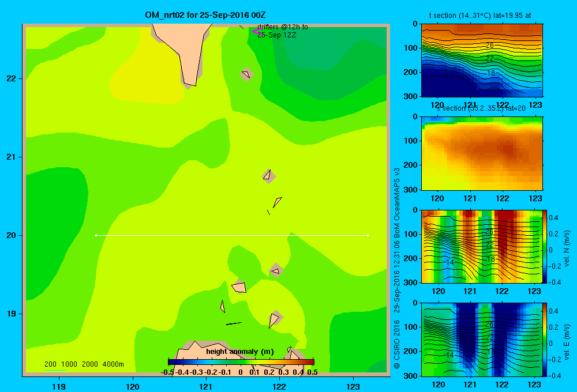
Task: Click the left endpoint of the white section line
Action: (x=96, y=235)
